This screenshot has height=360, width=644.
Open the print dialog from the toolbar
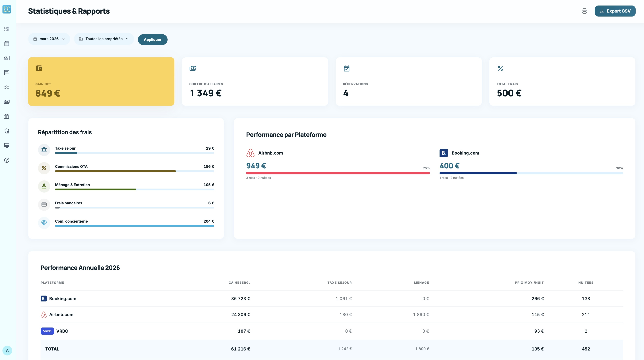coord(585,11)
